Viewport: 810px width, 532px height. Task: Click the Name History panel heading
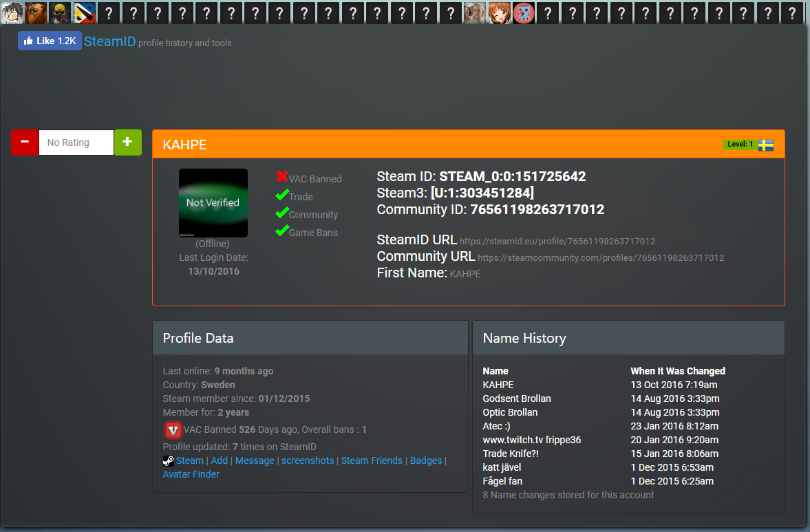pyautogui.click(x=524, y=339)
